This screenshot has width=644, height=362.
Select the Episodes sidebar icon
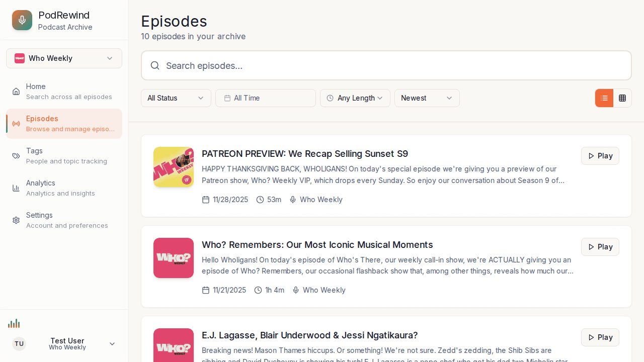16,124
